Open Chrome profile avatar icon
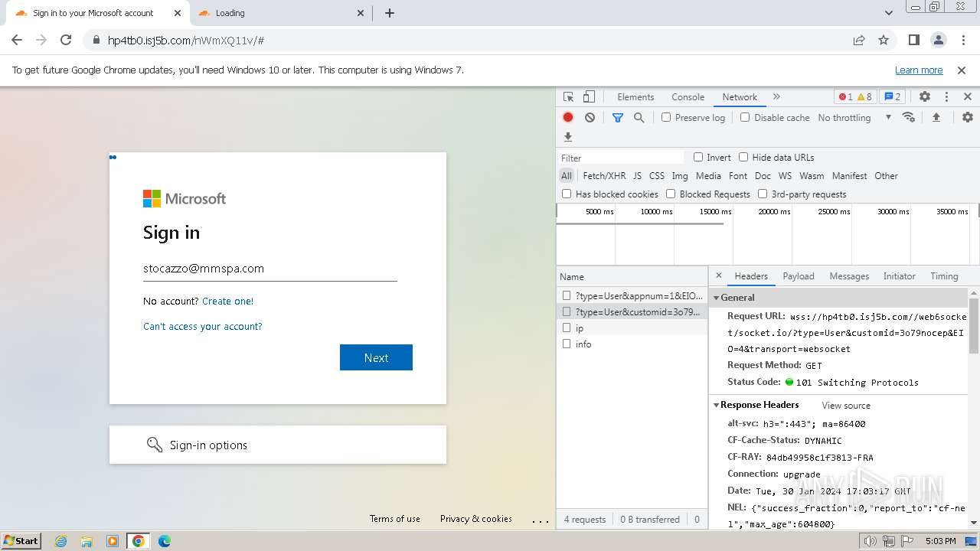The height and width of the screenshot is (551, 980). tap(938, 40)
